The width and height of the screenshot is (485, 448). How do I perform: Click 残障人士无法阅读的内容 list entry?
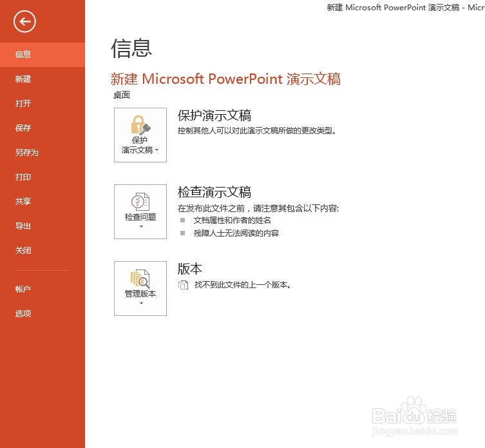click(x=236, y=233)
